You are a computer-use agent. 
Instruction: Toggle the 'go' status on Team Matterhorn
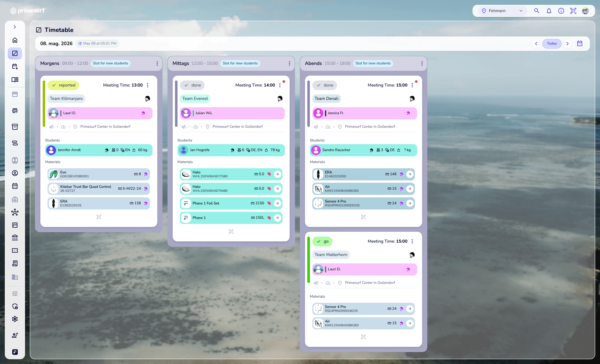tap(322, 241)
